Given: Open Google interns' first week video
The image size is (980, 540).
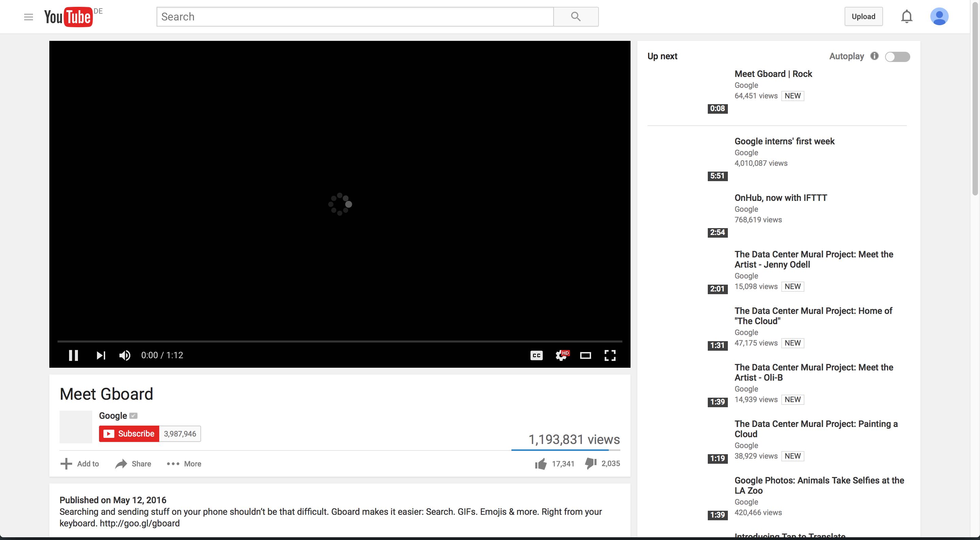Looking at the screenshot, I should [784, 141].
